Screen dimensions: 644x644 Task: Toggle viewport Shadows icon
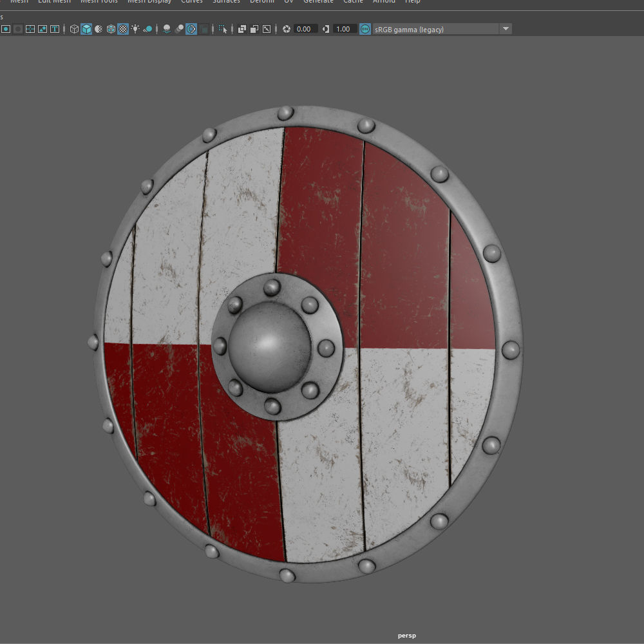point(147,29)
